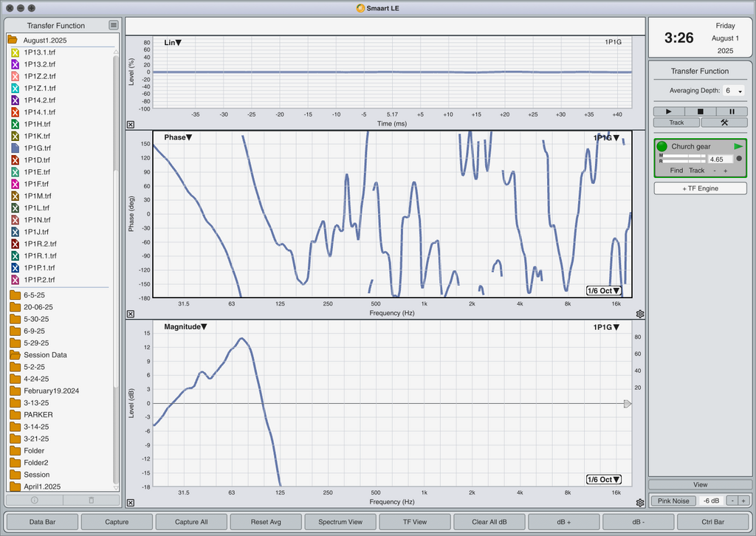Toggle visibility of trace 1P1Z.2.trf
Image resolution: width=756 pixels, height=536 pixels.
pyautogui.click(x=15, y=76)
